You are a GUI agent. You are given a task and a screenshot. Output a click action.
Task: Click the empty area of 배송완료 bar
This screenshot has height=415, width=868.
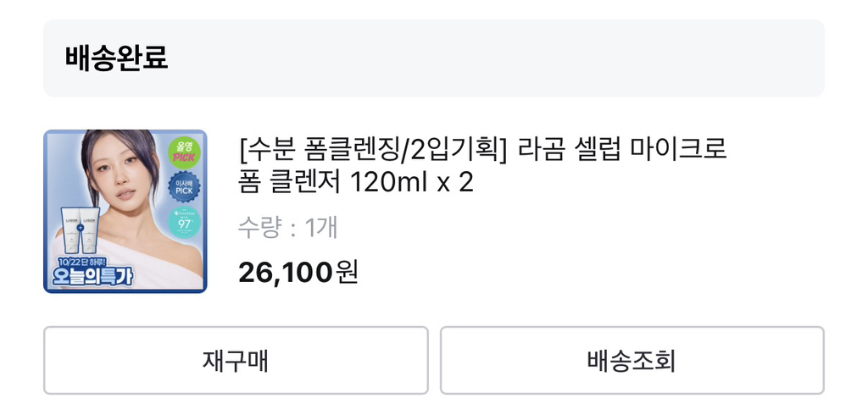(509, 58)
